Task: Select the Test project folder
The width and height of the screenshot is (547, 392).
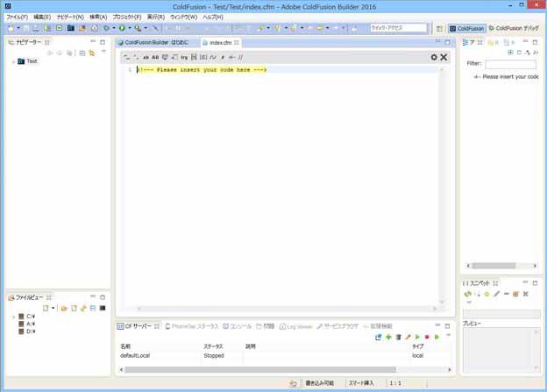Action: click(28, 61)
